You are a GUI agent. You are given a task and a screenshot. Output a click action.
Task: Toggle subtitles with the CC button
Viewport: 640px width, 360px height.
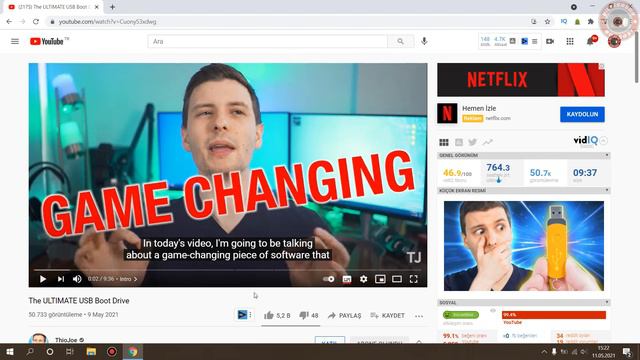click(x=347, y=279)
